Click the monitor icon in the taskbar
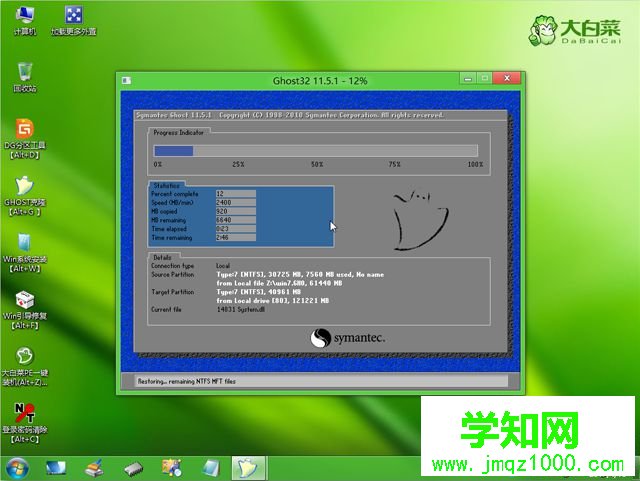Viewport: 640px width, 481px height. click(56, 468)
